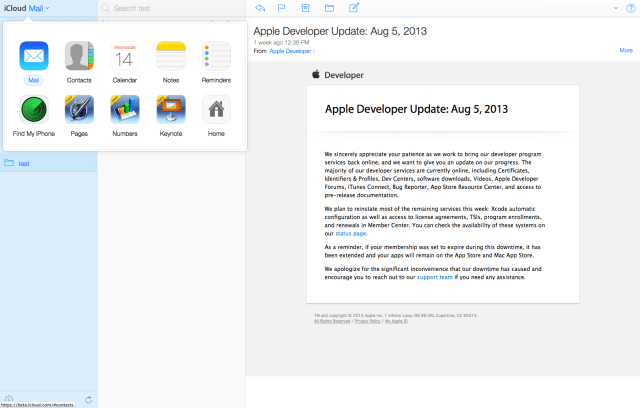Compose a new message
This screenshot has width=640, height=408.
[x=353, y=8]
